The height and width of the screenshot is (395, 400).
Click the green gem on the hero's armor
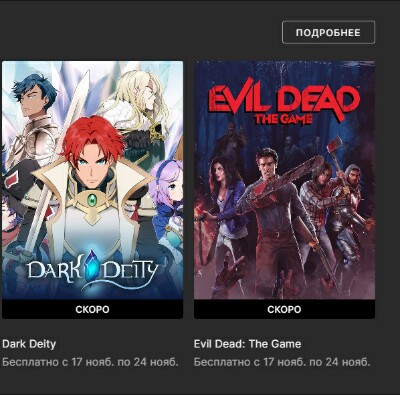pos(92,200)
